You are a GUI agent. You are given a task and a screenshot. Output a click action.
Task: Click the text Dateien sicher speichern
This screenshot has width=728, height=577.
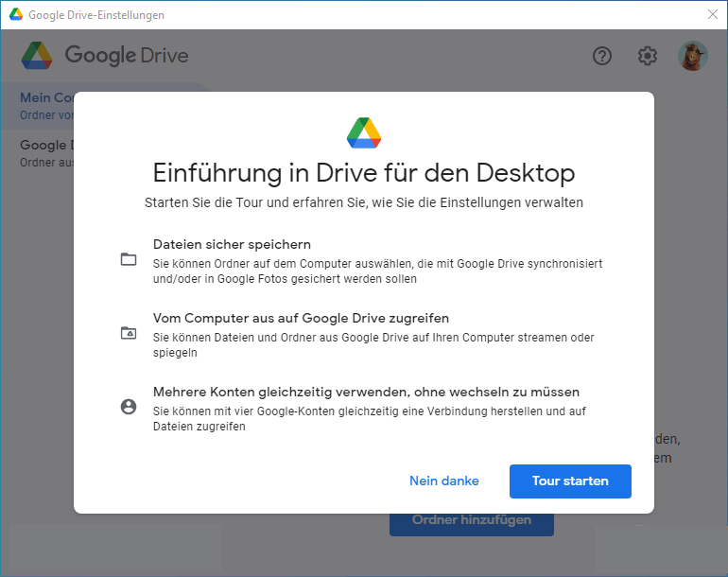pos(233,244)
